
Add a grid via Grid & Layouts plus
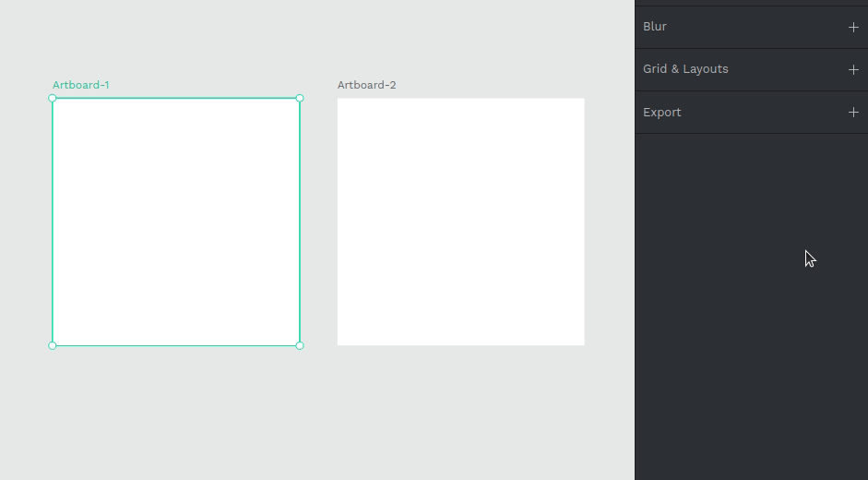[852, 70]
